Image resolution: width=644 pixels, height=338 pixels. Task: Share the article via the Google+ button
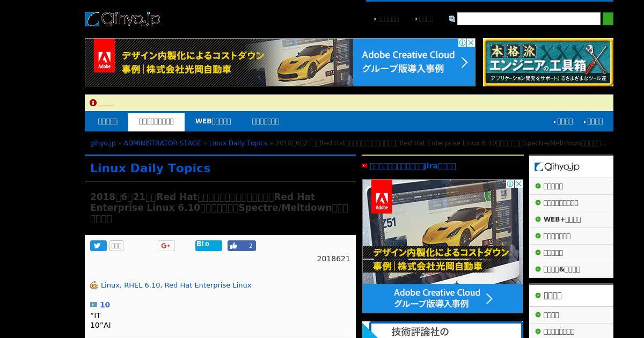(x=166, y=246)
